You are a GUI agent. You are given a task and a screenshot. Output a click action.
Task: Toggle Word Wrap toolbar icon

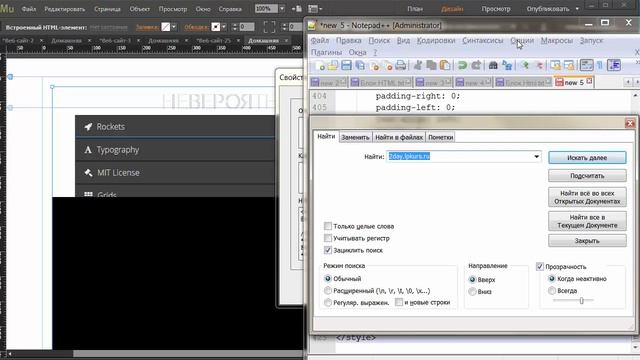(587, 65)
